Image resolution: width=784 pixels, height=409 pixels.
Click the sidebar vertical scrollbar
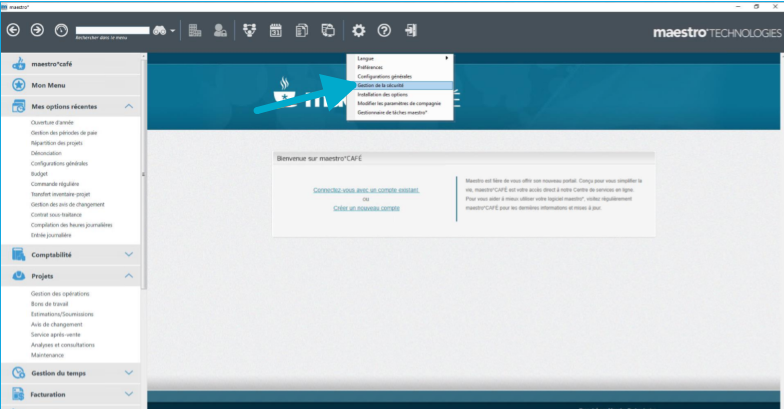click(144, 172)
